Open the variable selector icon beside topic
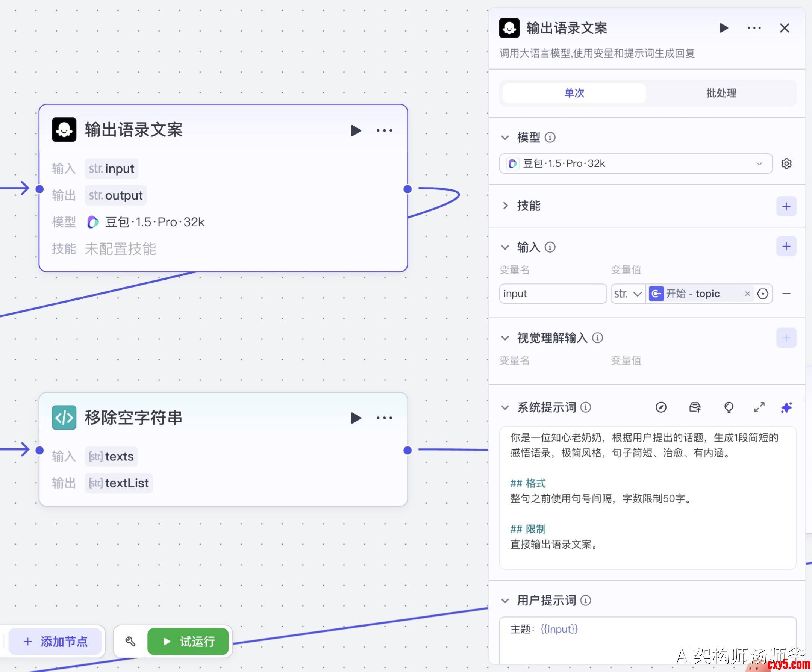Image resolution: width=812 pixels, height=672 pixels. point(762,294)
